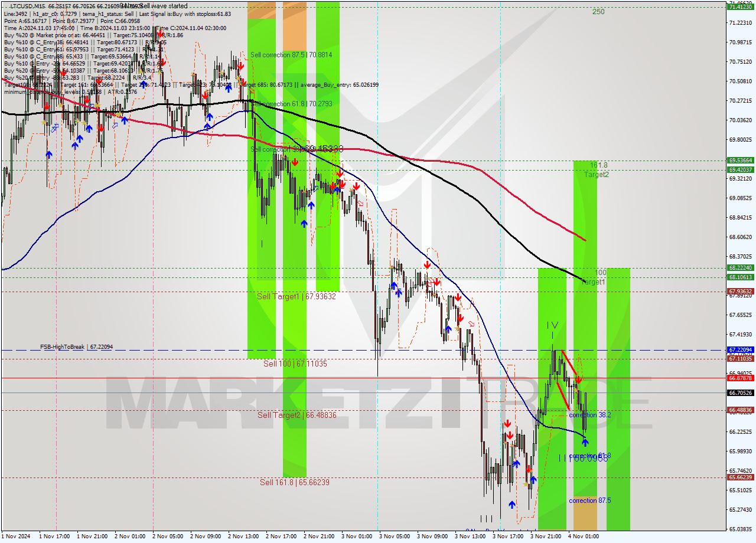Image resolution: width=756 pixels, height=543 pixels.
Task: Click the 'correction 87.5' label
Action: (590, 501)
